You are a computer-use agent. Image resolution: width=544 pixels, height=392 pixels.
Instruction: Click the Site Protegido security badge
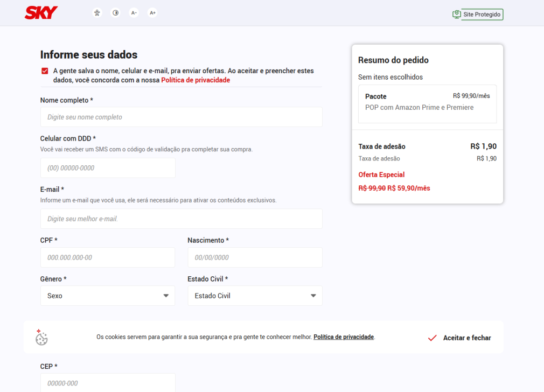point(478,14)
